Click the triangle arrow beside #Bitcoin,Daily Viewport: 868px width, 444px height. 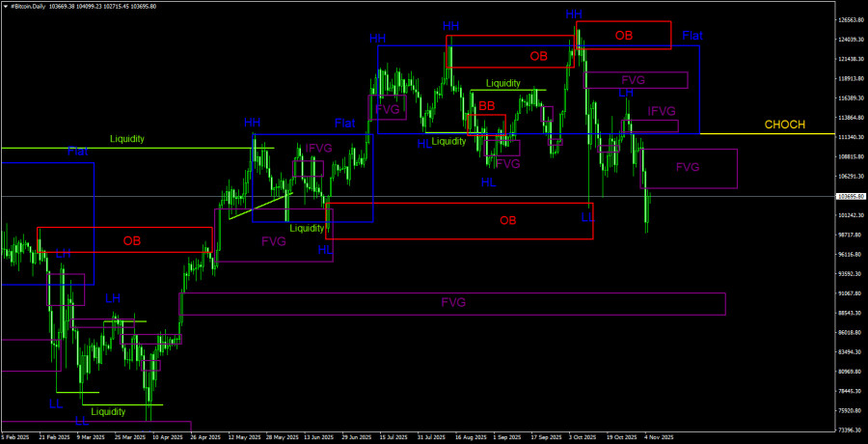click(5, 6)
